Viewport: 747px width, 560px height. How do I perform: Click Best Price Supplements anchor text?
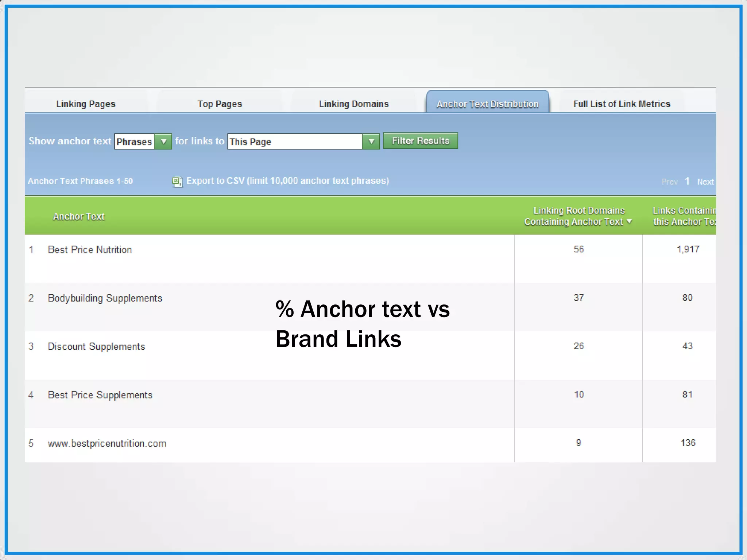coord(100,395)
